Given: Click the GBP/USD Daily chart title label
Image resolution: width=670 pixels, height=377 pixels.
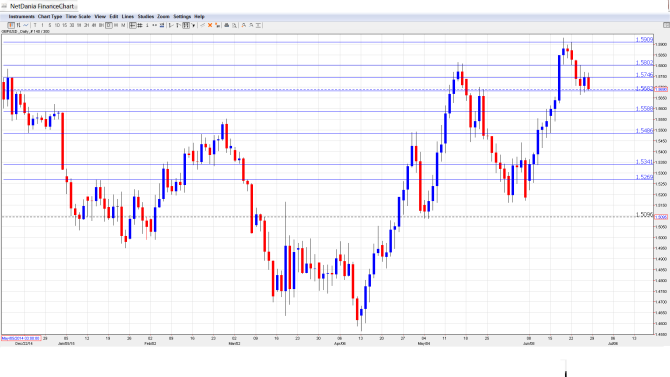Looking at the screenshot, I should point(25,32).
